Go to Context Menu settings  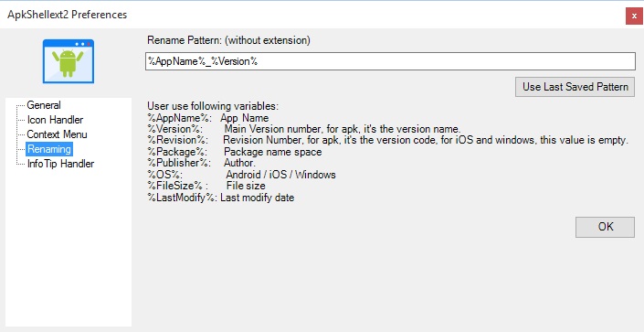pyautogui.click(x=57, y=134)
